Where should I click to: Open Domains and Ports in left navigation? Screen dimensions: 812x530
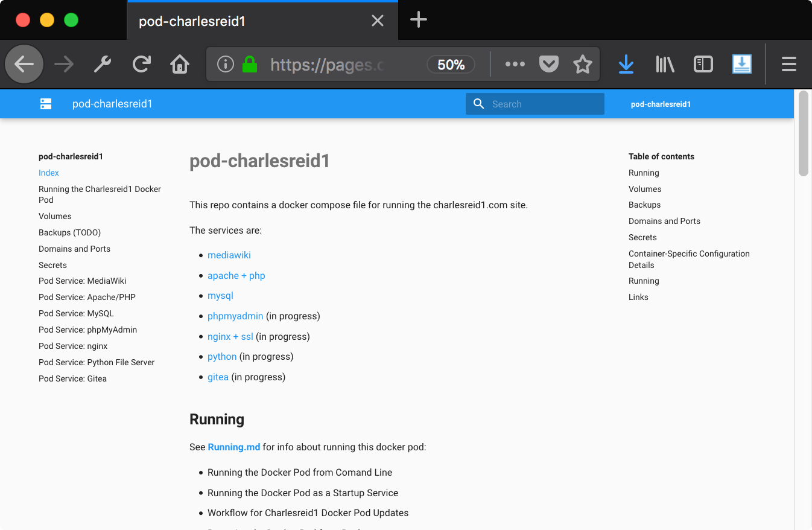(x=74, y=249)
